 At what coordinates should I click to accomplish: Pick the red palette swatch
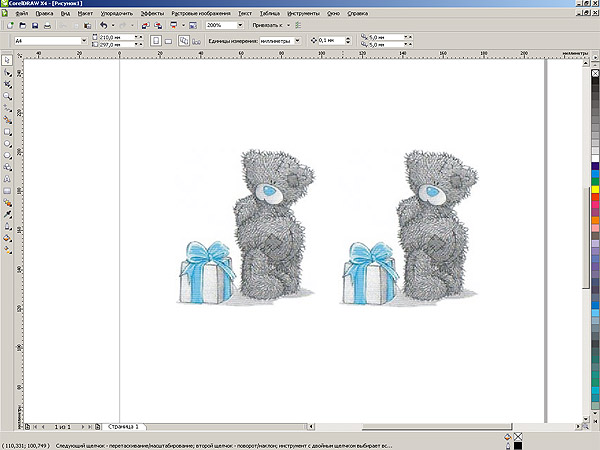tap(595, 197)
